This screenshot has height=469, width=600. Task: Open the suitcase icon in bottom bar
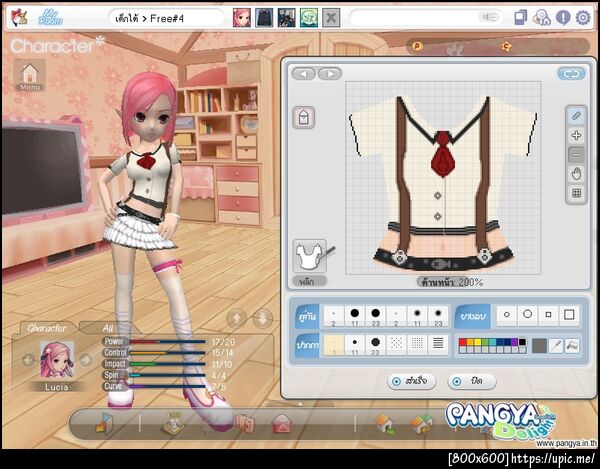pos(245,424)
